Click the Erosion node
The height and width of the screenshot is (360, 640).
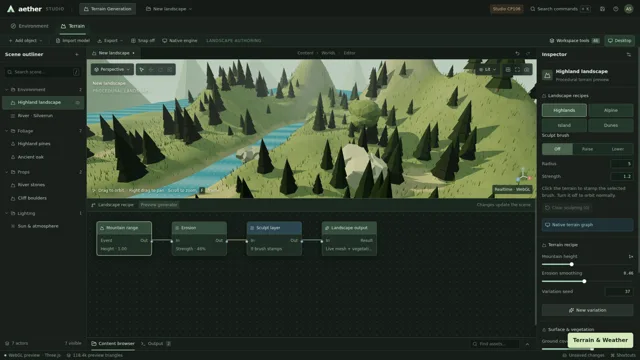coord(199,238)
